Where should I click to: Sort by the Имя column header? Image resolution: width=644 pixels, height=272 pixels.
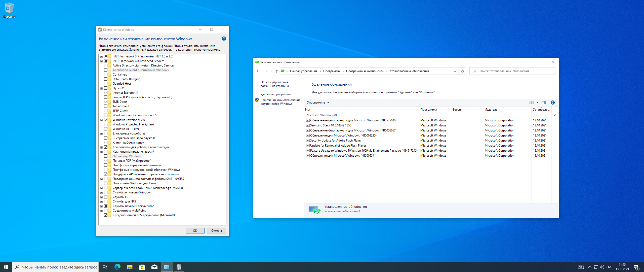[x=361, y=110]
